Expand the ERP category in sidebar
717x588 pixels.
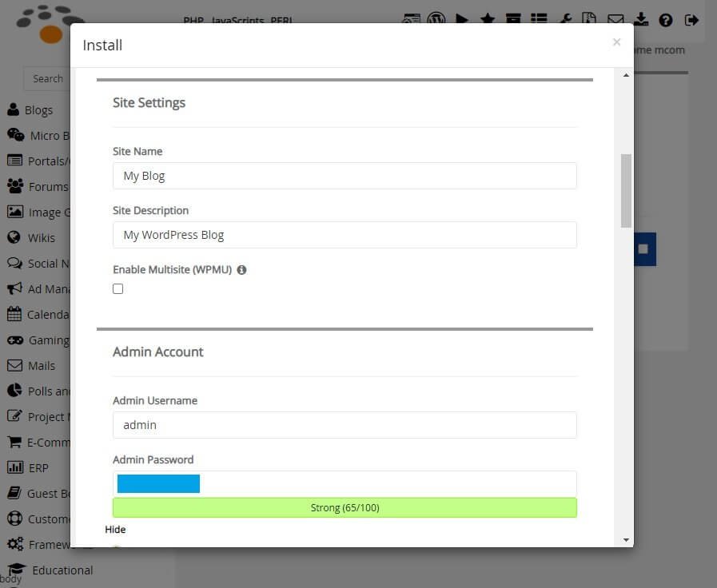tap(28, 467)
